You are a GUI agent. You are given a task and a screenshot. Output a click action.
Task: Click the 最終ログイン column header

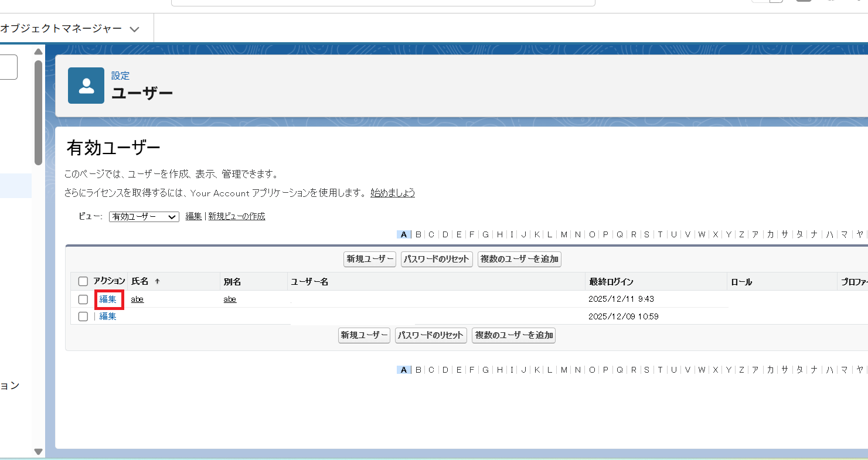click(x=611, y=282)
